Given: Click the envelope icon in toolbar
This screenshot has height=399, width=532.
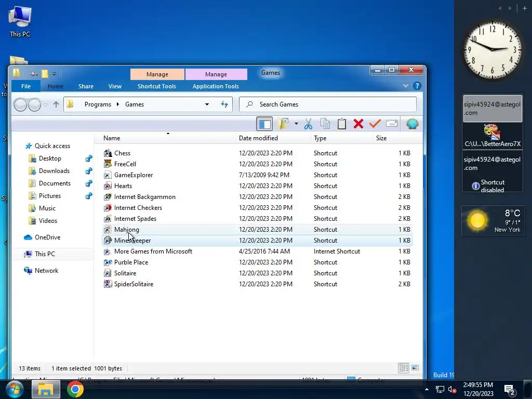Looking at the screenshot, I should pyautogui.click(x=392, y=124).
